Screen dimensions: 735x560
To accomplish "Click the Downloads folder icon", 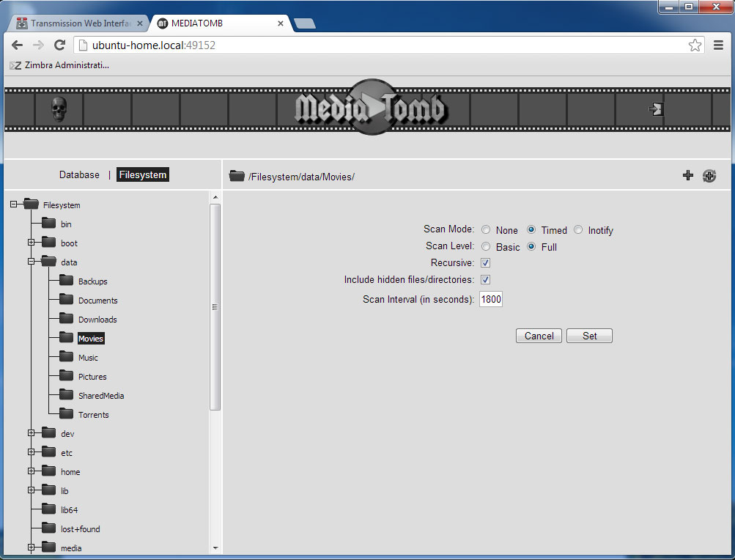I will coord(66,318).
